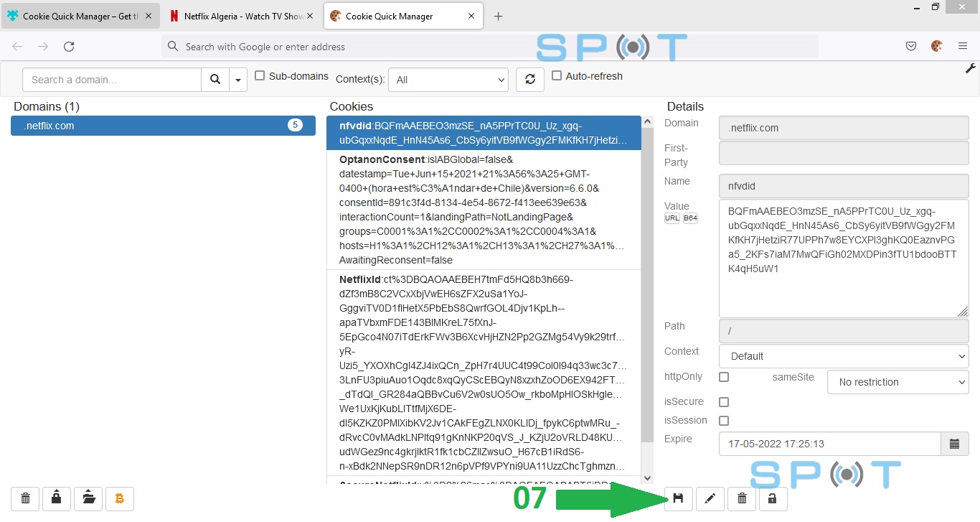
Task: Click the orange Bitcoin donate icon
Action: click(120, 498)
